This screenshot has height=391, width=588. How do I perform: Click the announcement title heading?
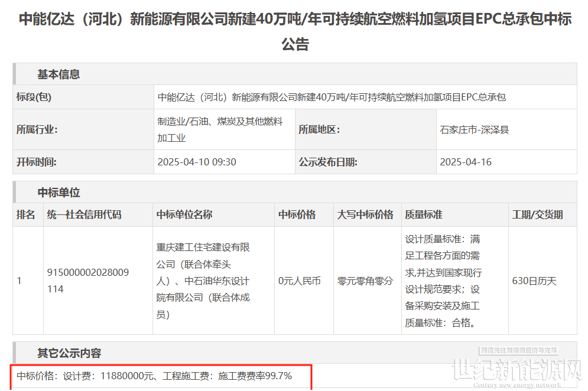pos(295,31)
